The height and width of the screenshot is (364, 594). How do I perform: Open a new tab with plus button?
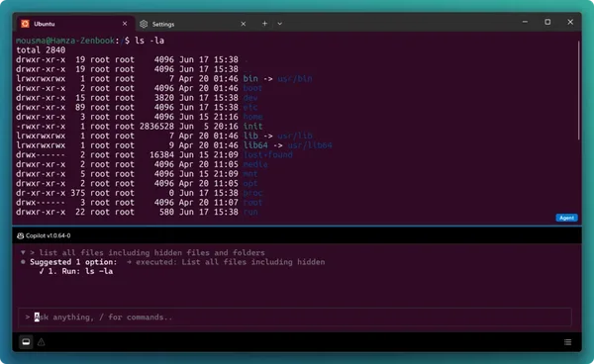(x=264, y=24)
